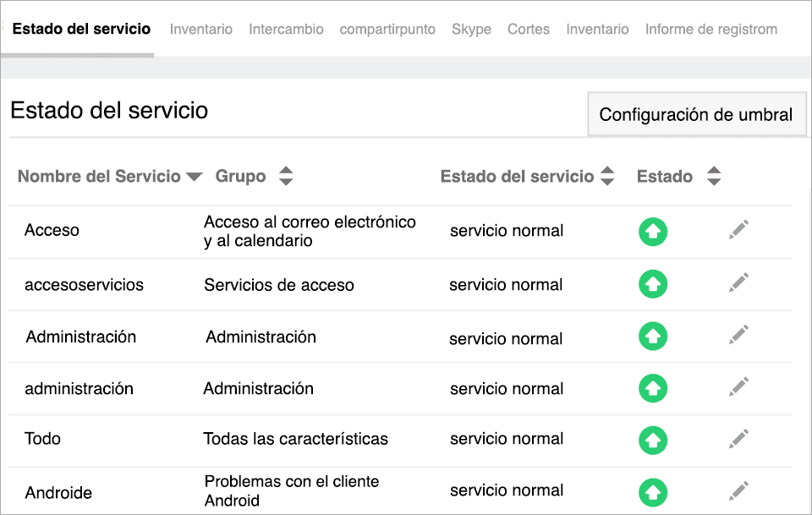
Task: Click the green status icon for Androide
Action: 653,490
